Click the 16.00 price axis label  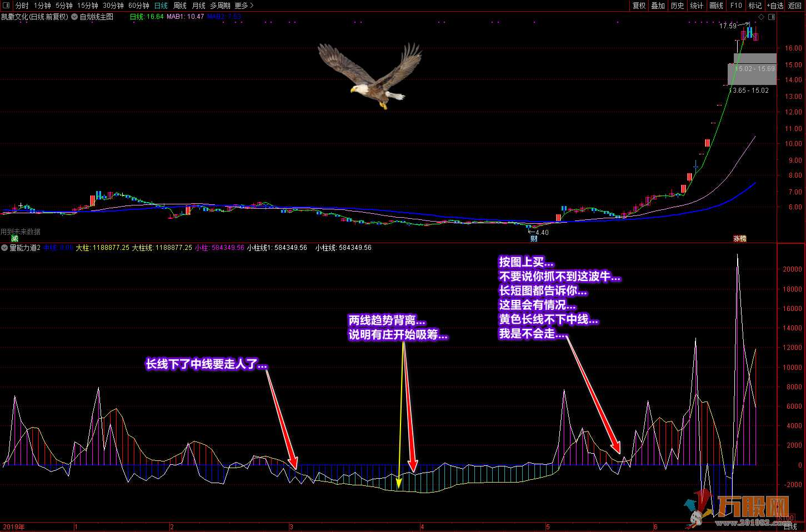[793, 48]
